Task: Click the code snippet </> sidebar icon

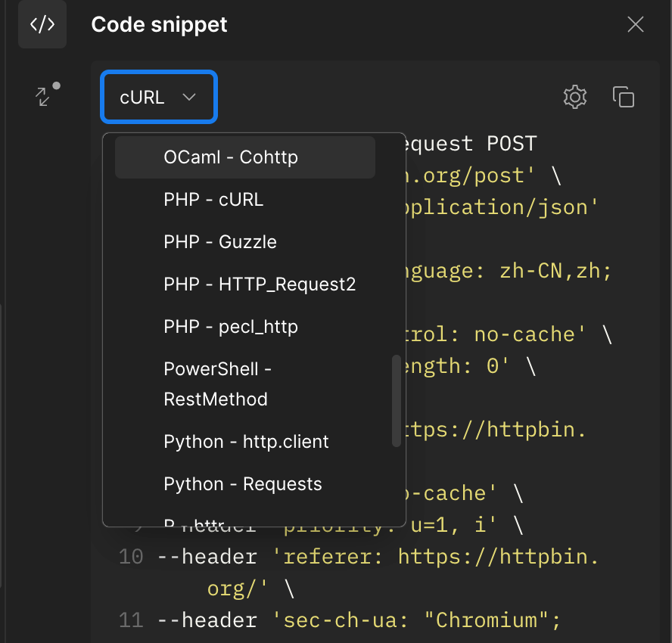Action: coord(42,25)
